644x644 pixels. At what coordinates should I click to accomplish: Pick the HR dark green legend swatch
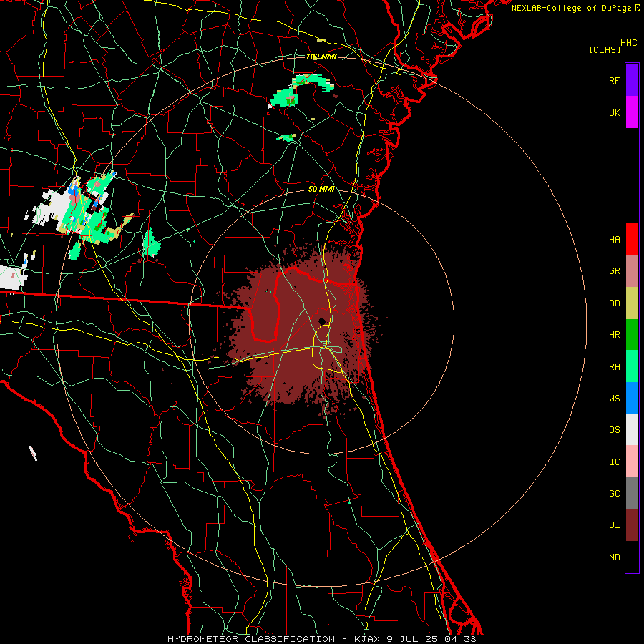(x=632, y=335)
